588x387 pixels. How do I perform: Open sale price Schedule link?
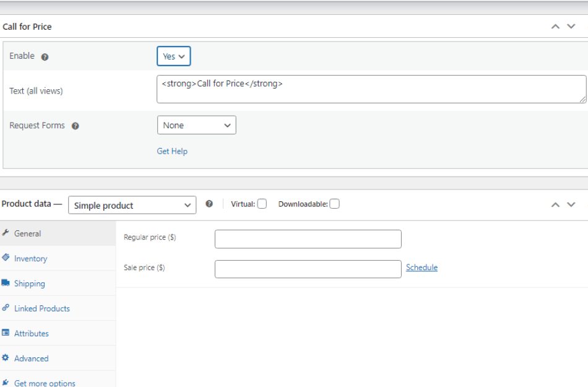(422, 267)
